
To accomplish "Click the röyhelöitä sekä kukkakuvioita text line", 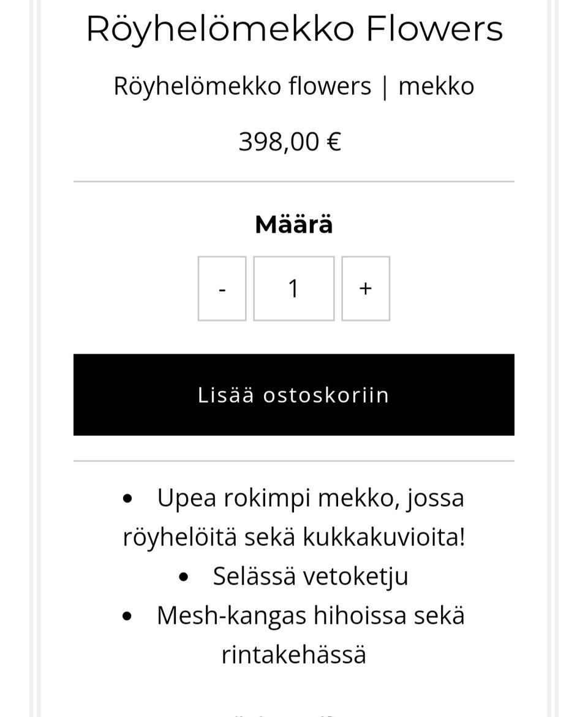I will coord(294,537).
